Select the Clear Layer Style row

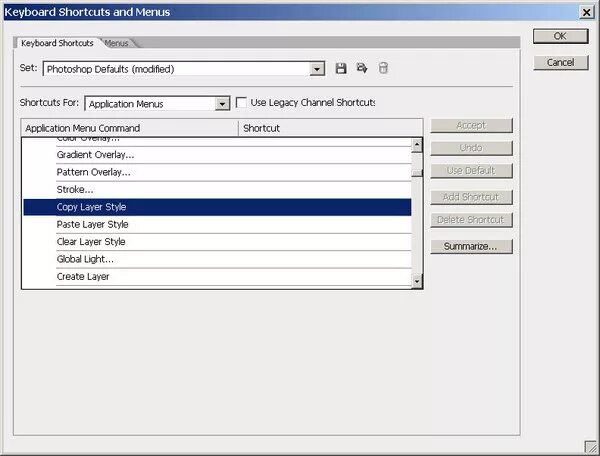pyautogui.click(x=217, y=242)
